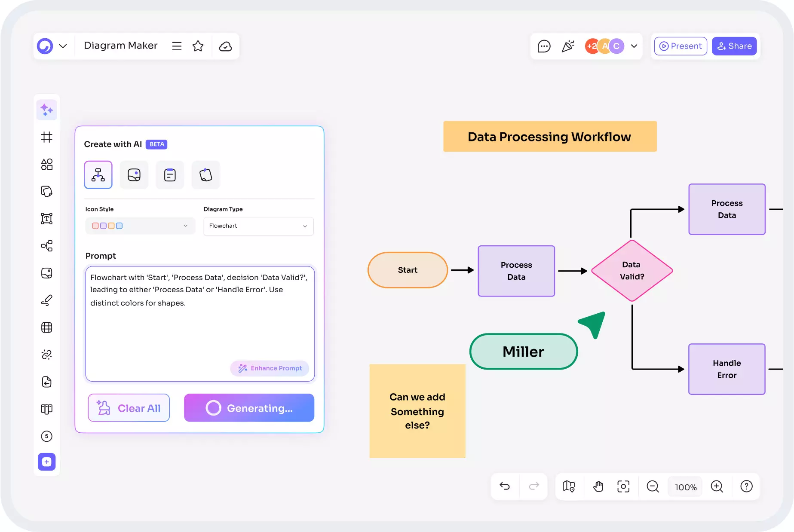Open the Diagram Type dropdown
794x532 pixels.
pos(258,226)
